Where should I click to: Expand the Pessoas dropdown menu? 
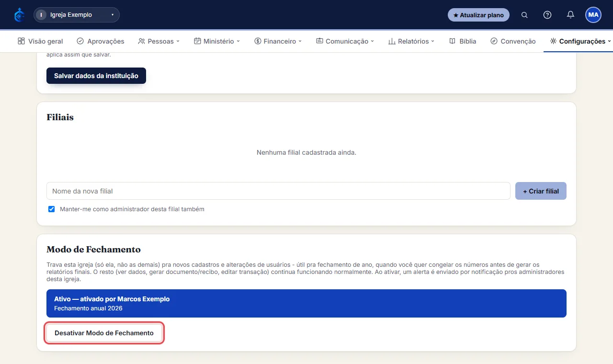(x=159, y=41)
